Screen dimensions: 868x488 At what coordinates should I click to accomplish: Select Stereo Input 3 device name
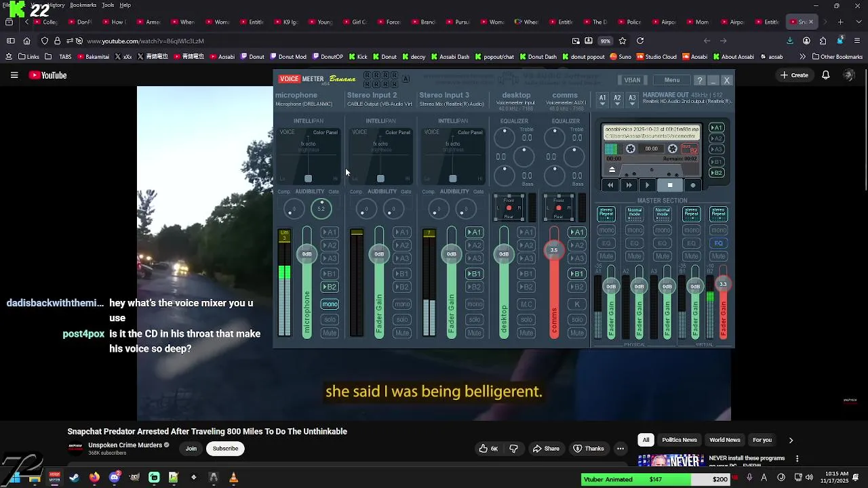(x=452, y=104)
